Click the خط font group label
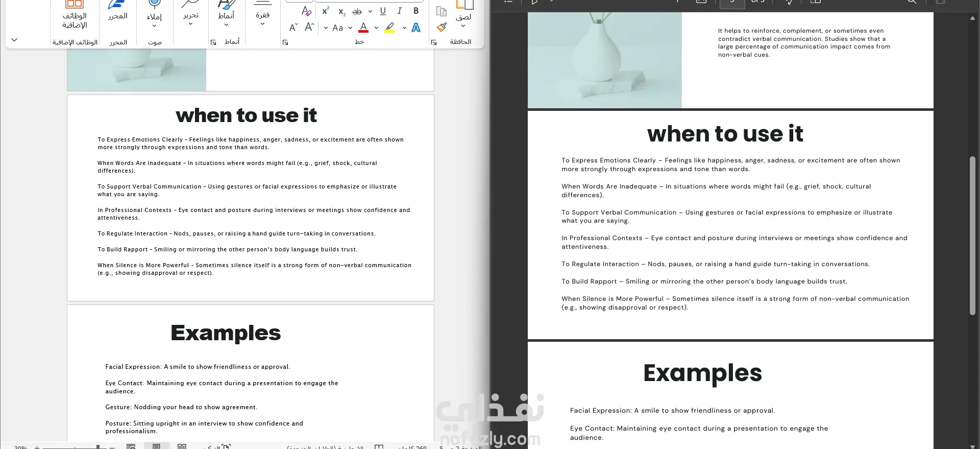Image resolution: width=980 pixels, height=449 pixels. 359,42
